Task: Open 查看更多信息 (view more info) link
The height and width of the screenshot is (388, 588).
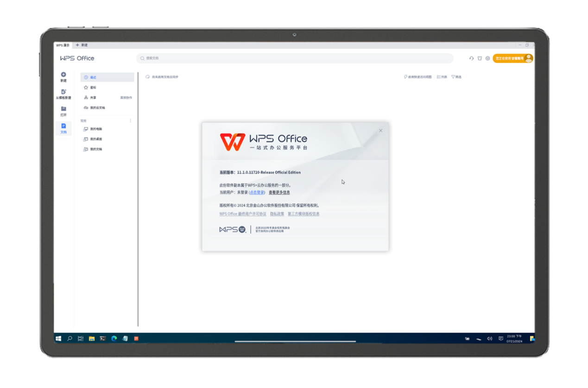Action: click(279, 192)
